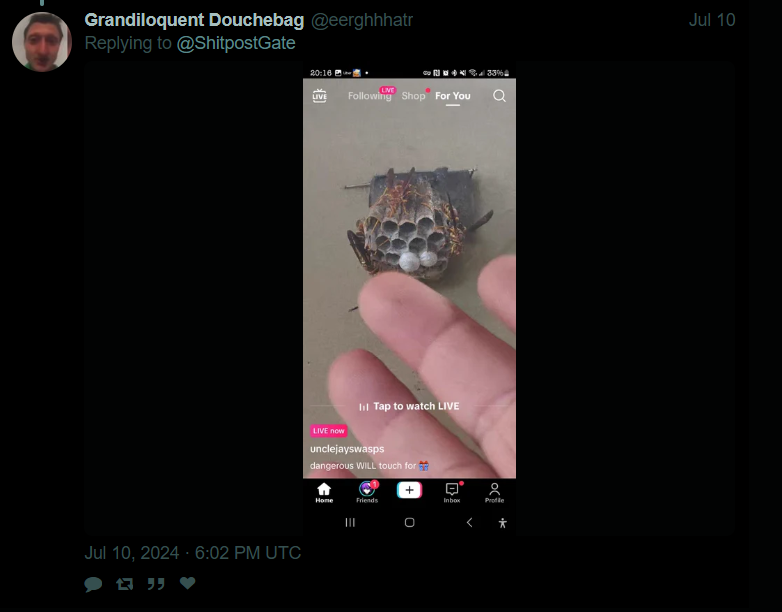782x612 pixels.
Task: Open the TikTok Profile icon
Action: tap(494, 493)
